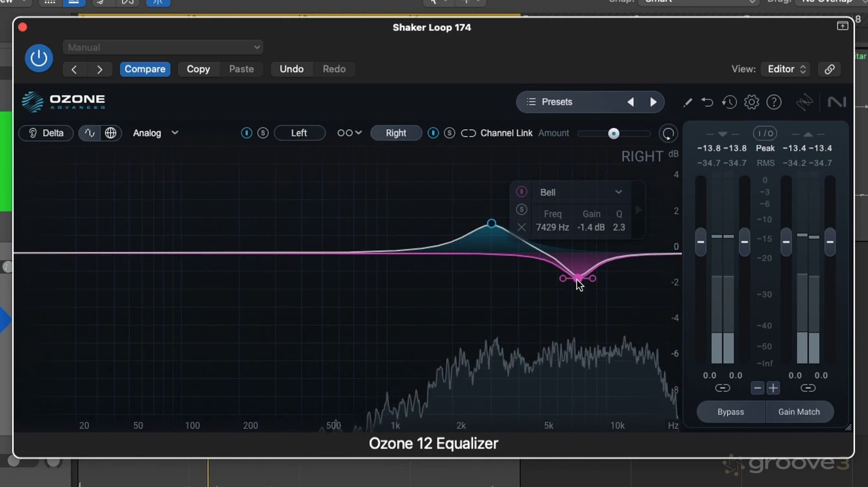Expand the band panel side arrow
This screenshot has height=487, width=868.
click(638, 210)
